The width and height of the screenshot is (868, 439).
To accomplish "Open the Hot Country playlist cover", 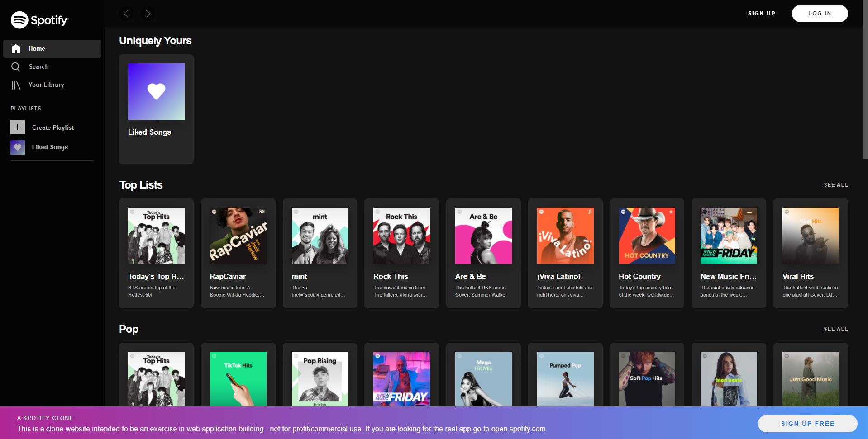I will tap(647, 236).
